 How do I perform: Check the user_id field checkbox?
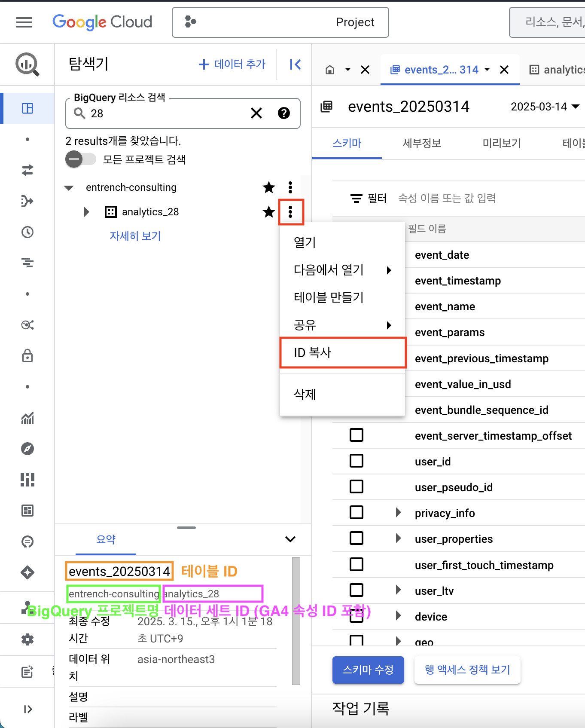click(x=356, y=461)
